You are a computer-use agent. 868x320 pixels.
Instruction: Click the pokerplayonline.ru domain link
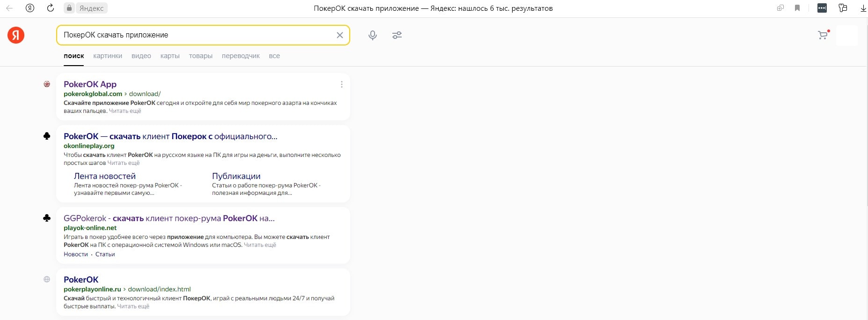pos(92,289)
